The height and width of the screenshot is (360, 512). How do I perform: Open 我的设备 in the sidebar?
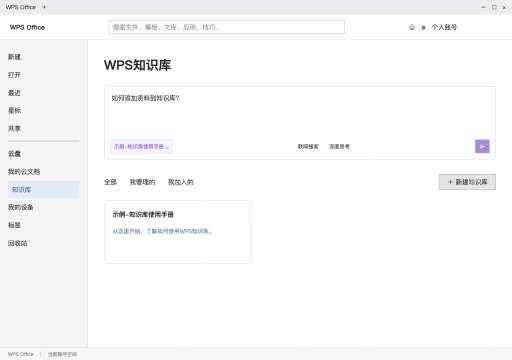(21, 207)
